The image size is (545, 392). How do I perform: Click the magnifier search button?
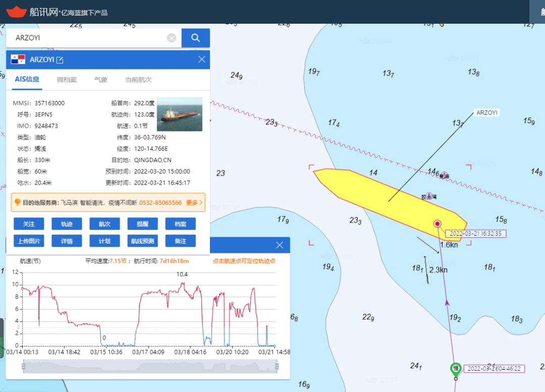coord(195,38)
